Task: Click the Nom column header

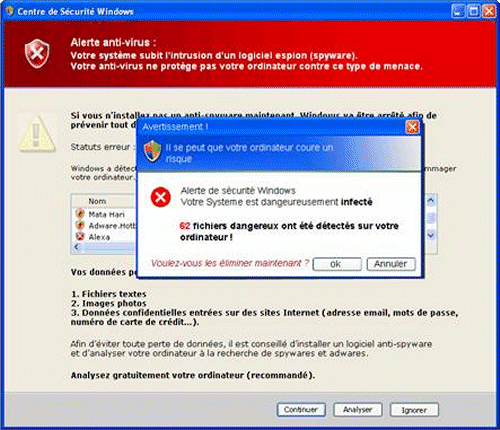Action: [x=97, y=201]
